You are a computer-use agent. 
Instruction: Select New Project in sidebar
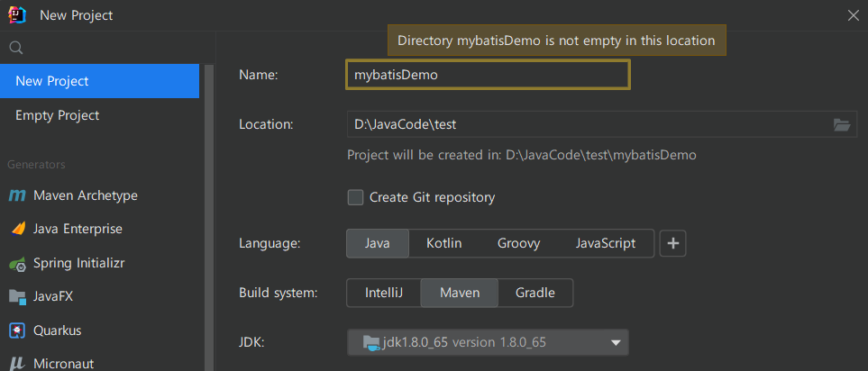99,81
